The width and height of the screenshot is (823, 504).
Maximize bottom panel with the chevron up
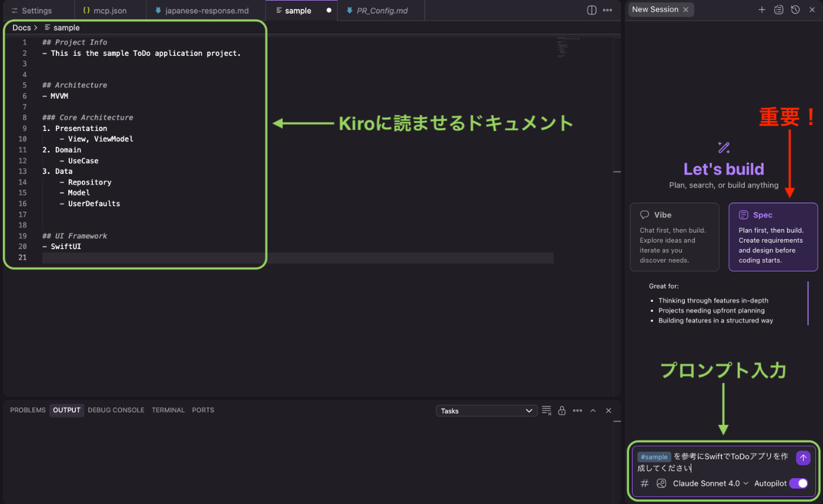click(593, 411)
